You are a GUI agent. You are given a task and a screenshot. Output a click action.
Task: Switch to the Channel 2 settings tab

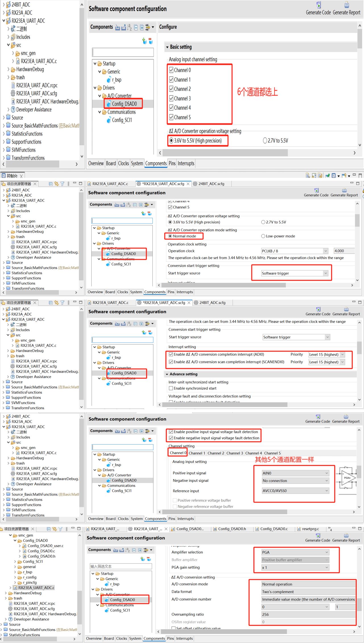216,453
